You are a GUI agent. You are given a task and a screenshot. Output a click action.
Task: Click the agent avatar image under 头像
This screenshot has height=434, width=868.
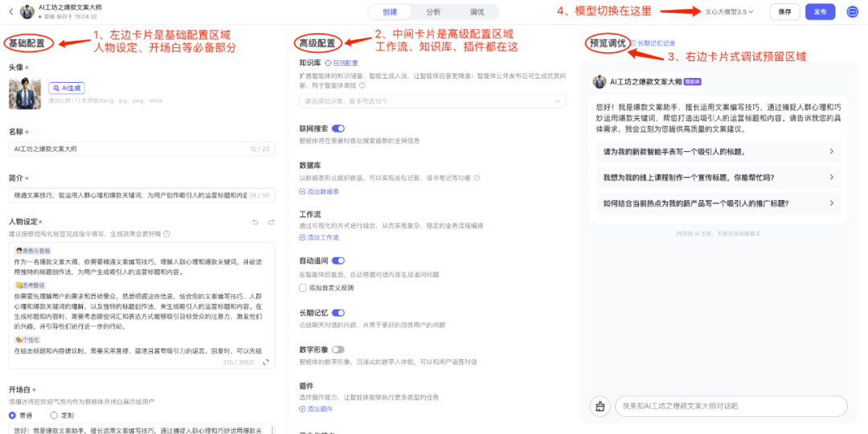pyautogui.click(x=26, y=93)
